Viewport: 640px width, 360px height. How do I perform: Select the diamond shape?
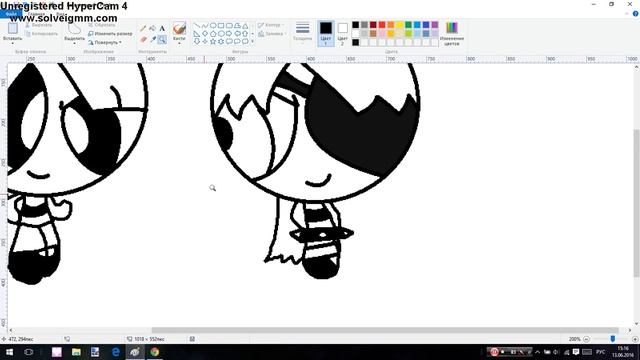click(x=205, y=34)
